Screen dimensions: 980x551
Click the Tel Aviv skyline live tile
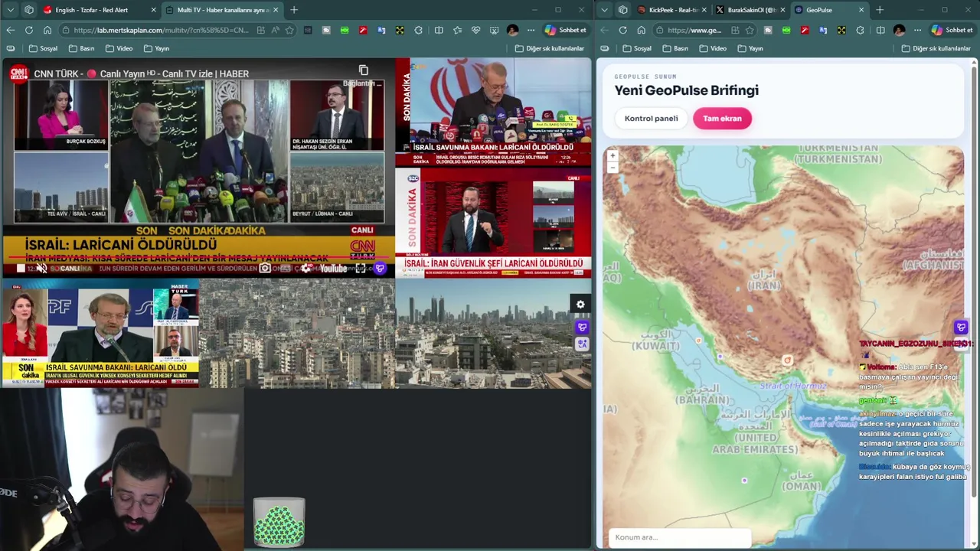click(x=494, y=334)
